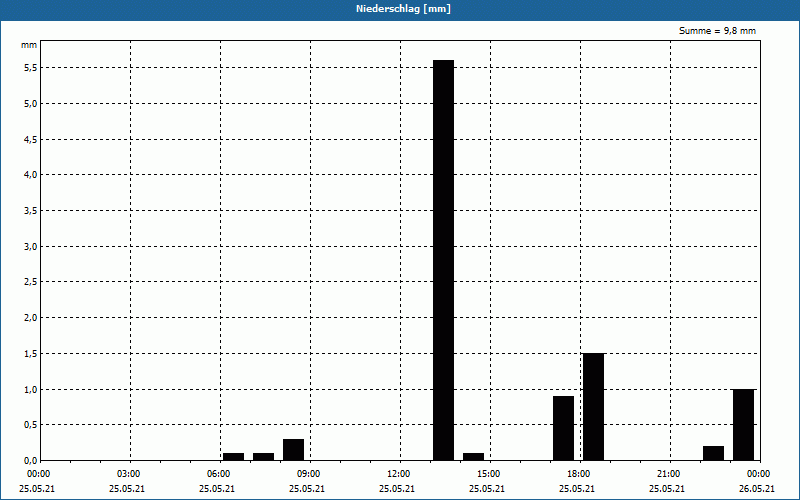Click the 15:00 time label

[x=488, y=474]
